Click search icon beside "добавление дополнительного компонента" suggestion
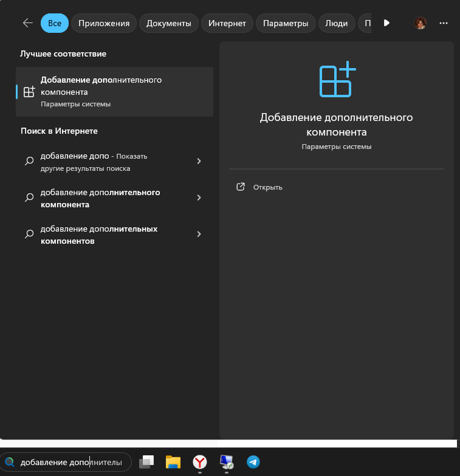The image size is (460, 476). point(29,198)
